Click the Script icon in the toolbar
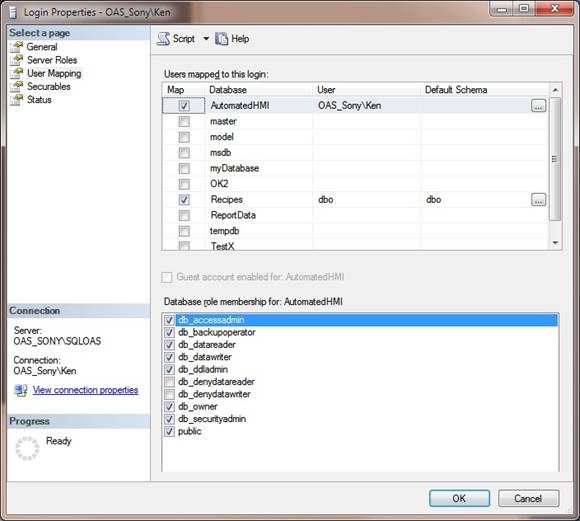Screen dimensions: 580x521 click(x=163, y=38)
